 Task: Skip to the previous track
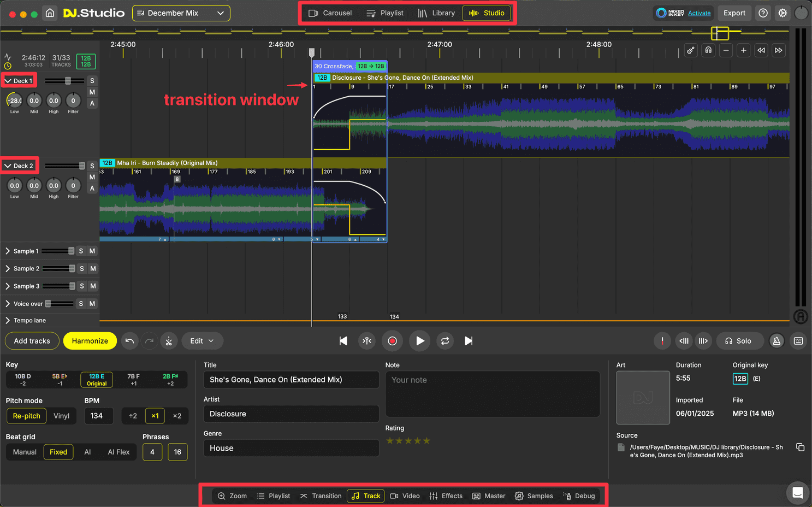[x=343, y=341]
